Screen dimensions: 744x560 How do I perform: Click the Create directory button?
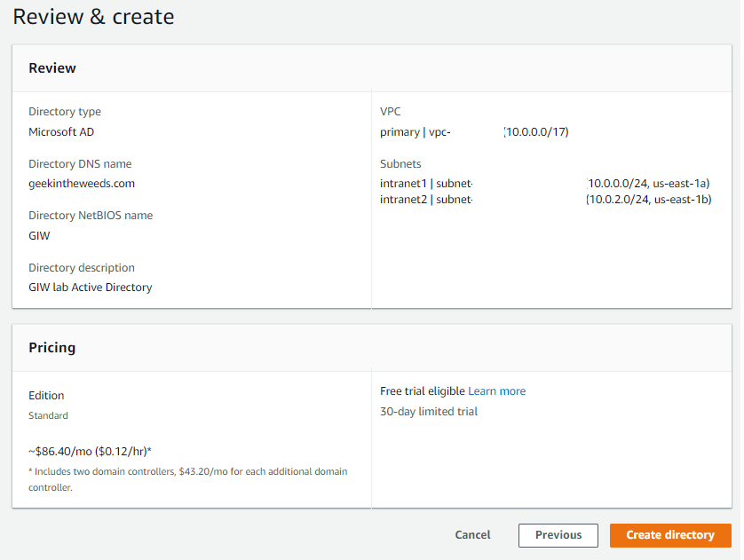click(x=669, y=535)
